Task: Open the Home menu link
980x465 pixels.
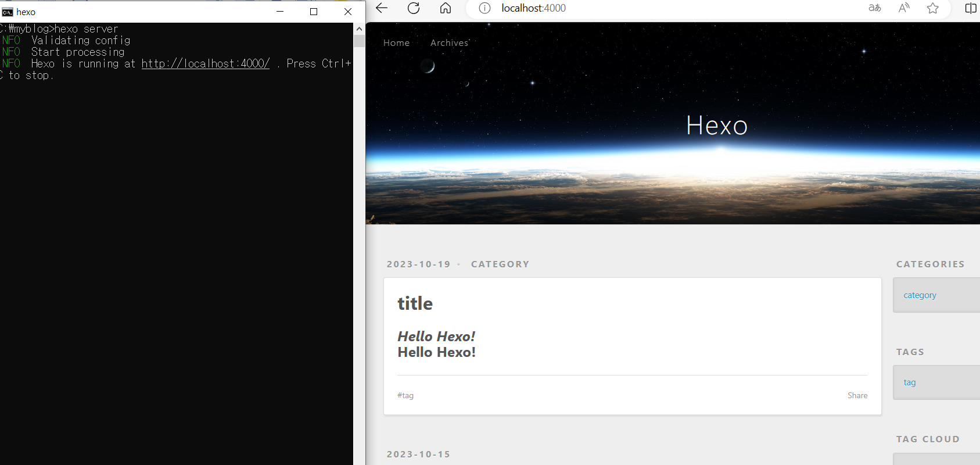Action: pyautogui.click(x=397, y=43)
